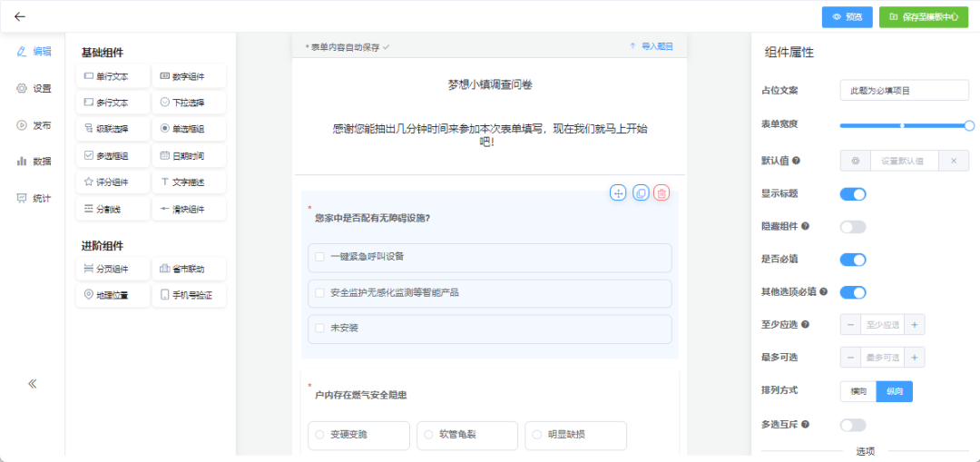Add a 多选框组 component
980x462 pixels.
(113, 156)
